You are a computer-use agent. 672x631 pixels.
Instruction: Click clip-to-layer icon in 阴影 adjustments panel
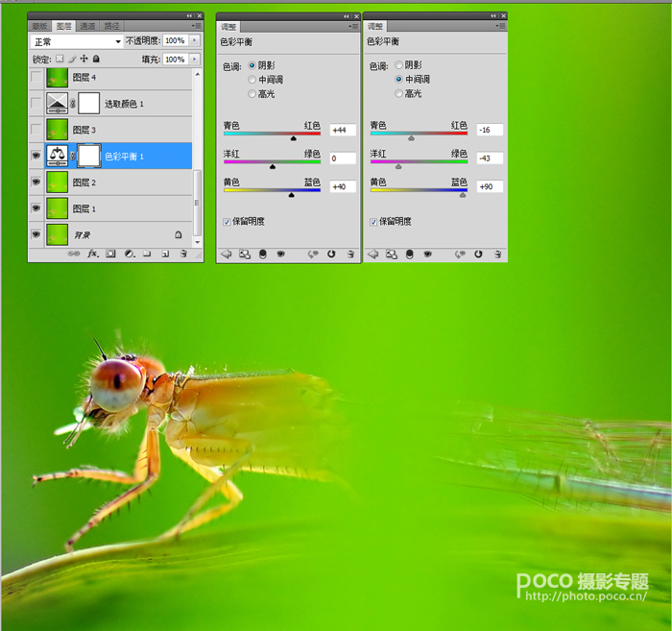263,255
